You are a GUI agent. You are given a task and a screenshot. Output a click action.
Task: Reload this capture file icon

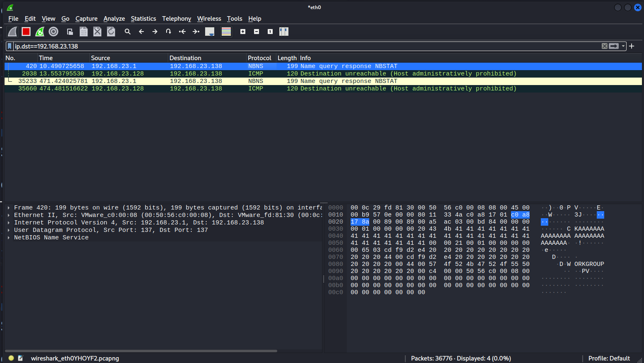111,32
